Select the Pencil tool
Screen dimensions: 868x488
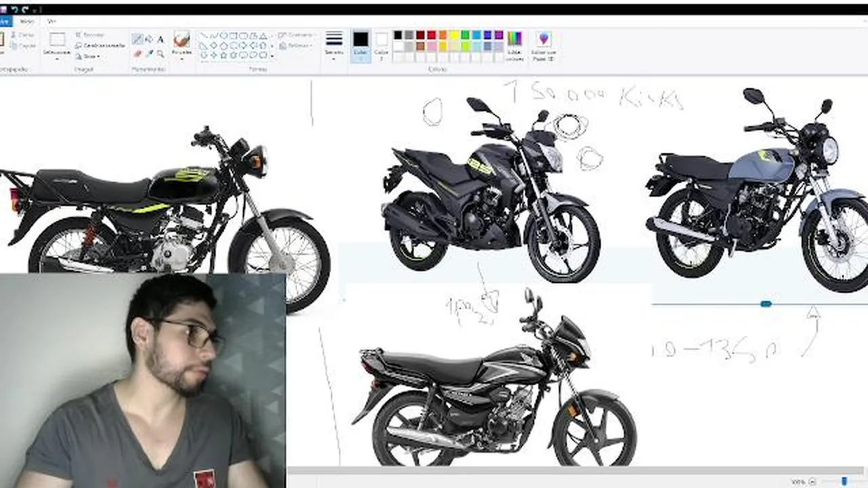click(138, 39)
